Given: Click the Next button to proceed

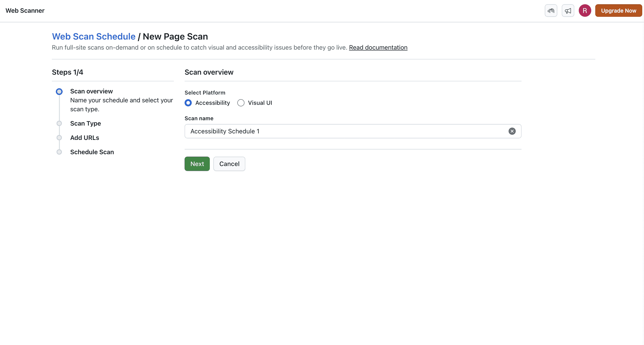Looking at the screenshot, I should [197, 164].
